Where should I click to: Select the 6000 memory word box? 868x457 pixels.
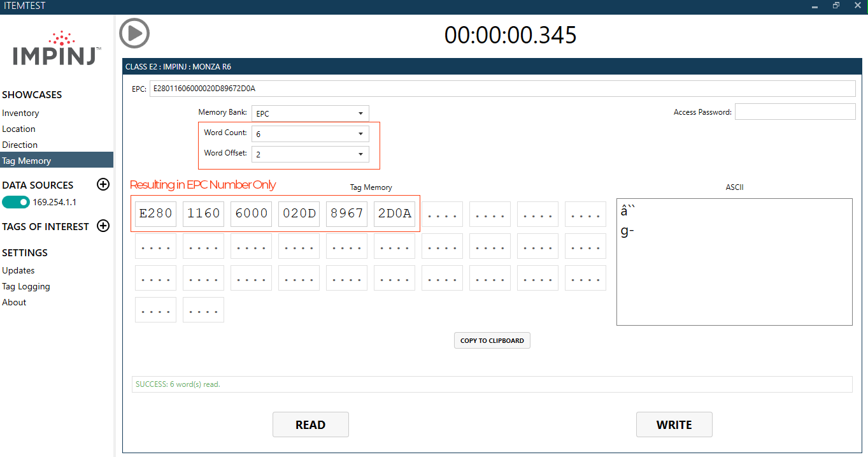(252, 214)
